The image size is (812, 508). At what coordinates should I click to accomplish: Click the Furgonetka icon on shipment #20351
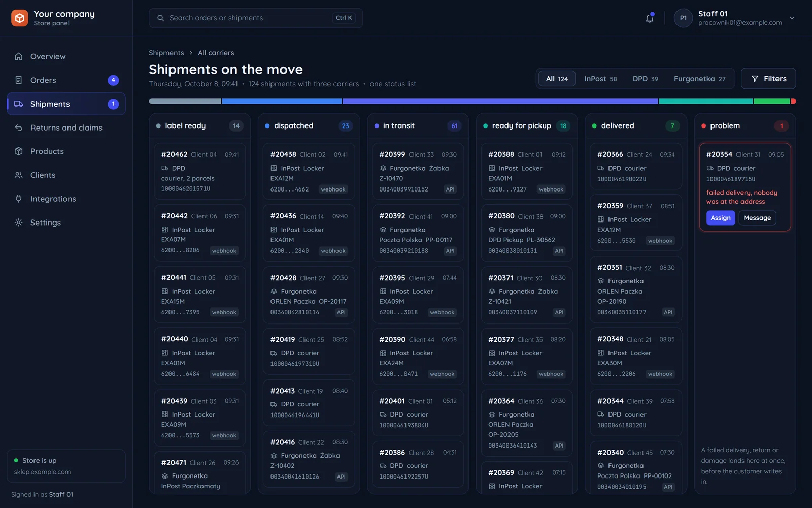point(601,281)
